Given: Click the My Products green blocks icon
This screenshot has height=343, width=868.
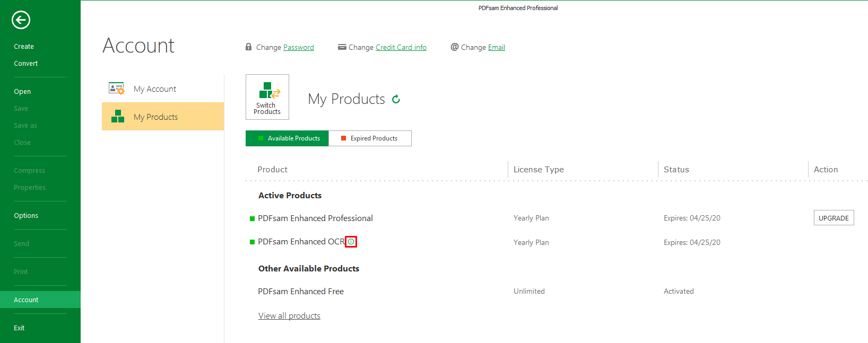Looking at the screenshot, I should 118,117.
